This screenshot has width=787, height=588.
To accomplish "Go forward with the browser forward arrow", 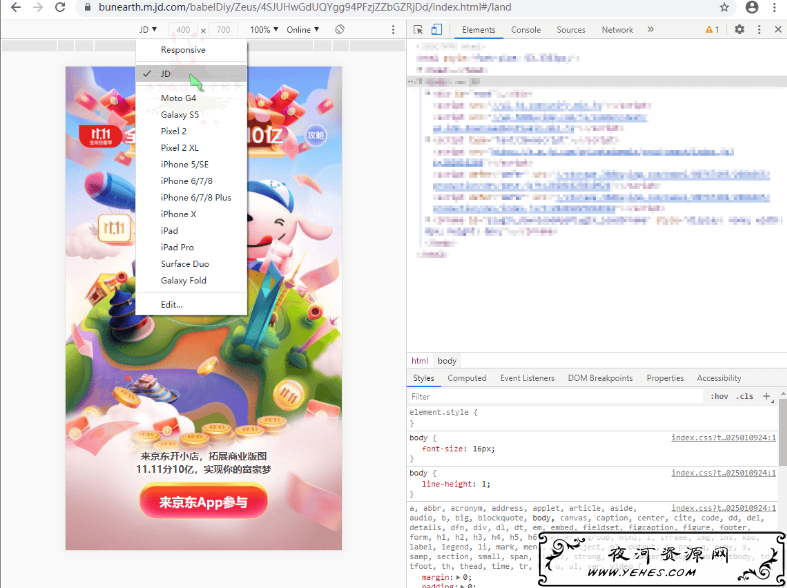I will pyautogui.click(x=38, y=7).
